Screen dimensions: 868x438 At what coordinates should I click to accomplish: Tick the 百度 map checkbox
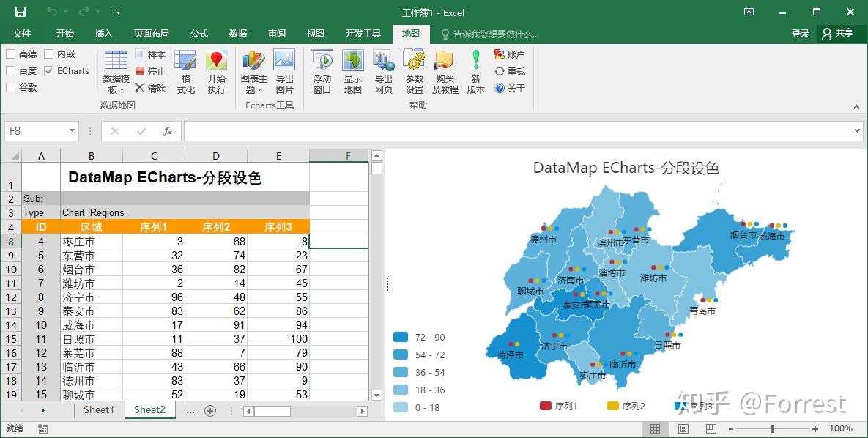point(11,71)
